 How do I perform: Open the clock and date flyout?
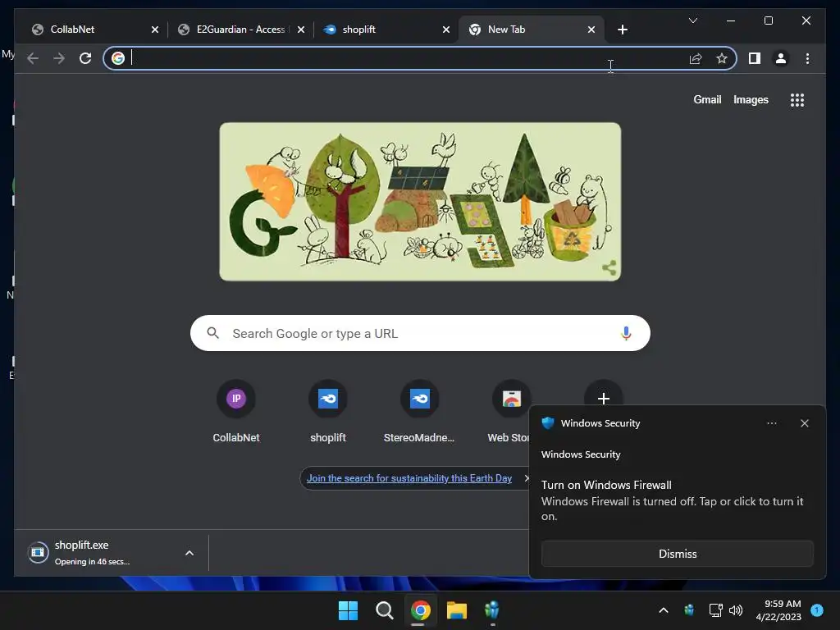pyautogui.click(x=778, y=610)
